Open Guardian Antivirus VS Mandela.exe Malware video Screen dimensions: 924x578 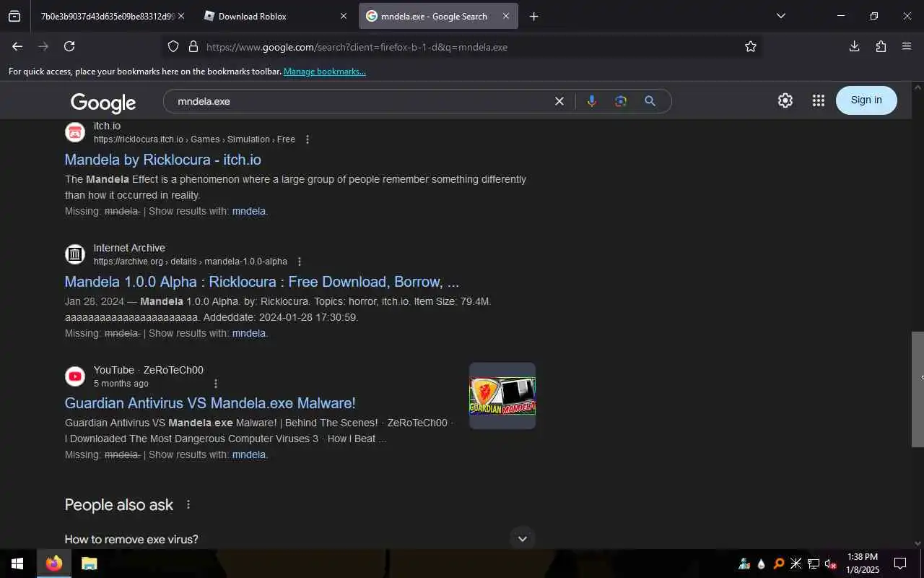(x=210, y=403)
